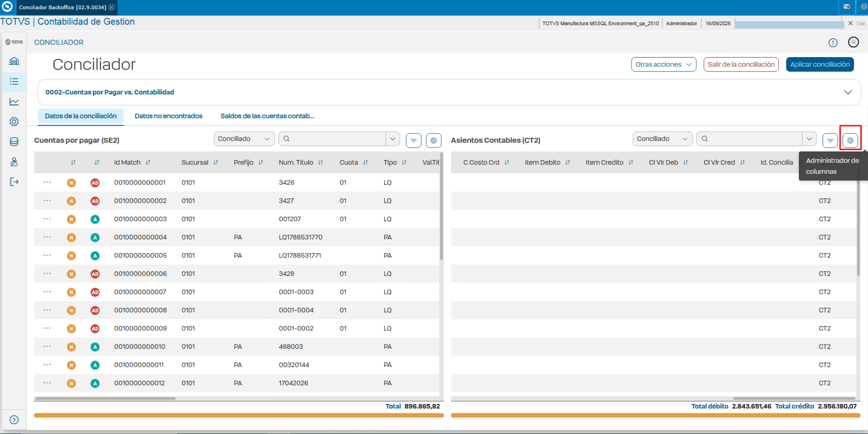Click Aplicar conciliación button
Screen dimensions: 868x434
point(820,64)
